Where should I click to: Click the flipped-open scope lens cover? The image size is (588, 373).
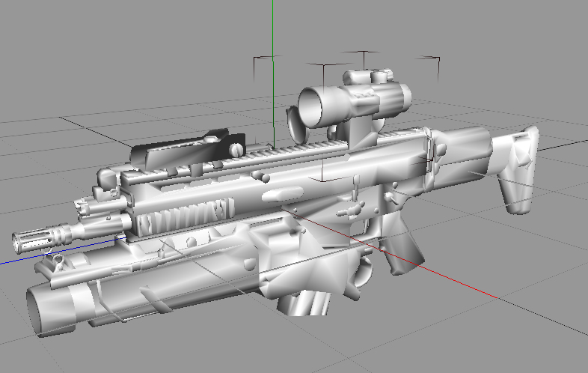pos(295,122)
